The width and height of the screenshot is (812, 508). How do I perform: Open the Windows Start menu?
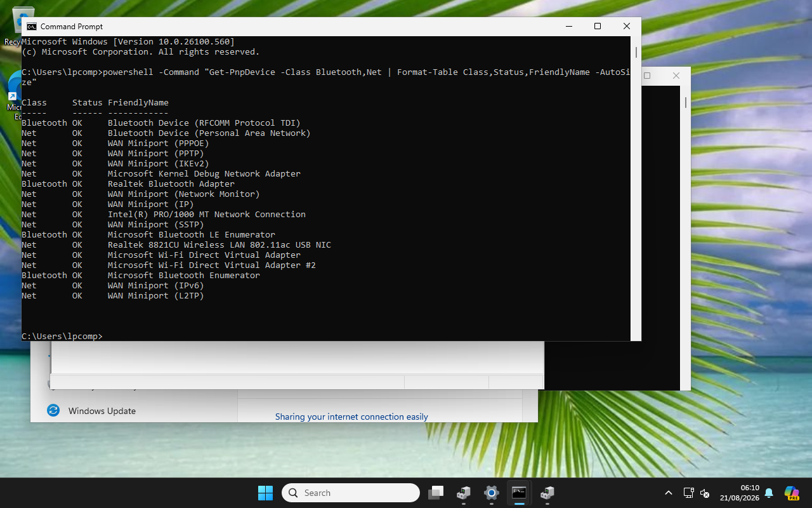(x=265, y=493)
